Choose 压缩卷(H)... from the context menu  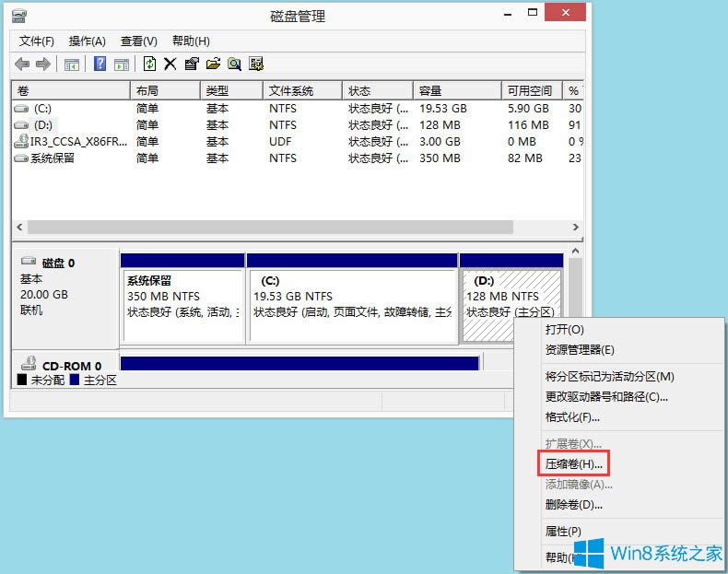pyautogui.click(x=574, y=463)
